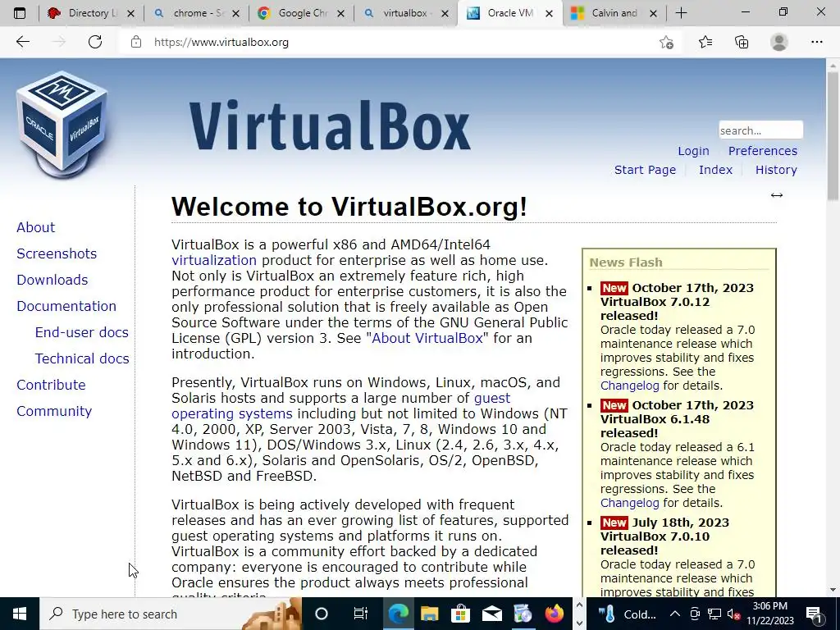Reload the VirtualBox page

[x=95, y=42]
